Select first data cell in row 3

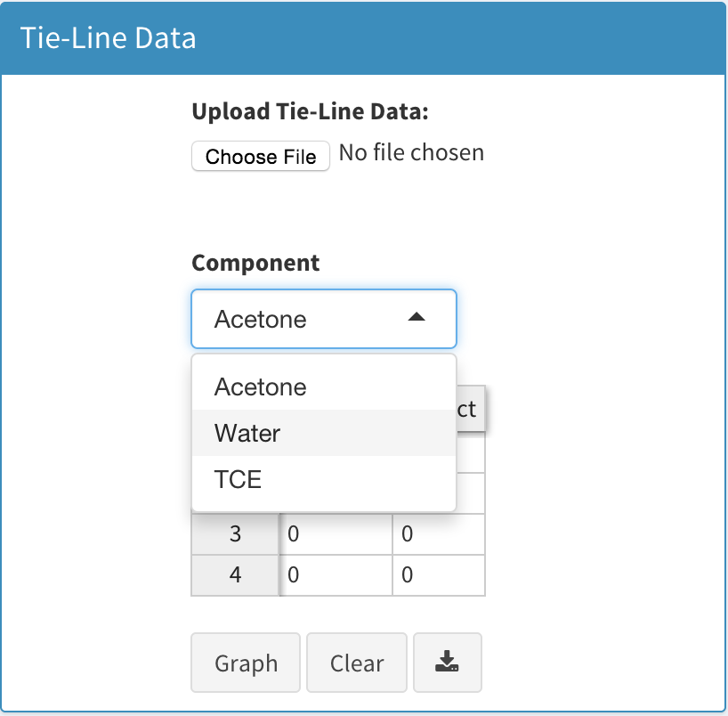336,534
